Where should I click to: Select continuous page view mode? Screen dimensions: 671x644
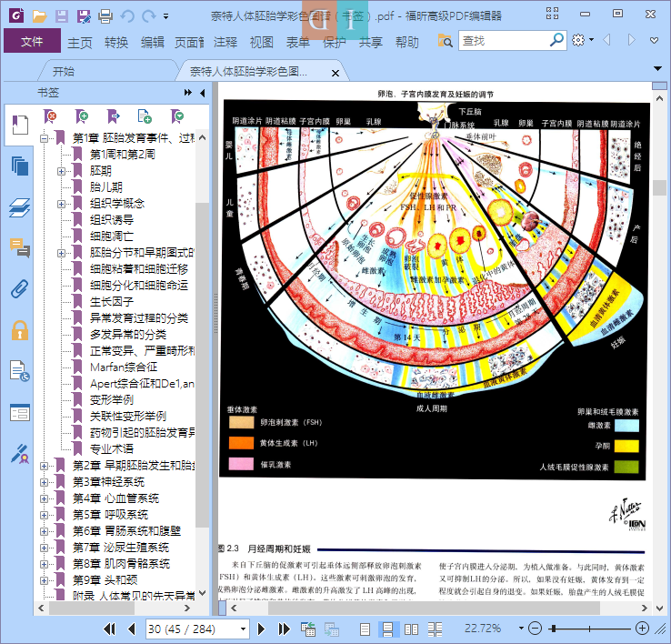tap(388, 629)
